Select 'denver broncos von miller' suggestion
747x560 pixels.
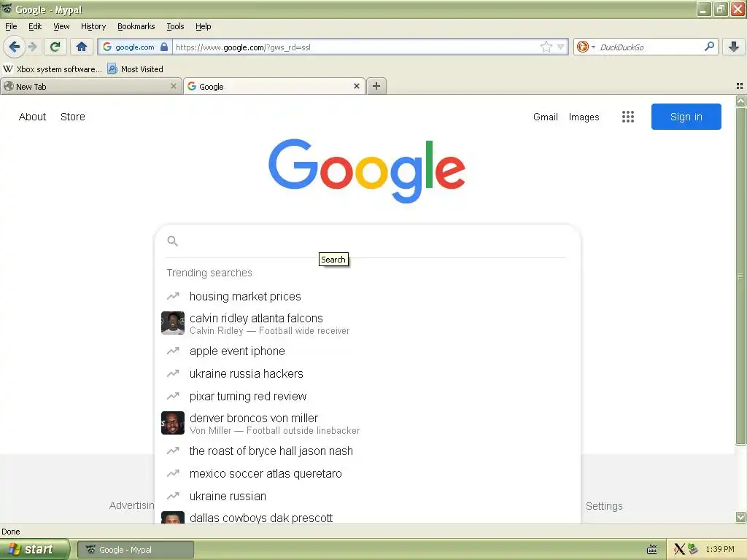pos(368,424)
